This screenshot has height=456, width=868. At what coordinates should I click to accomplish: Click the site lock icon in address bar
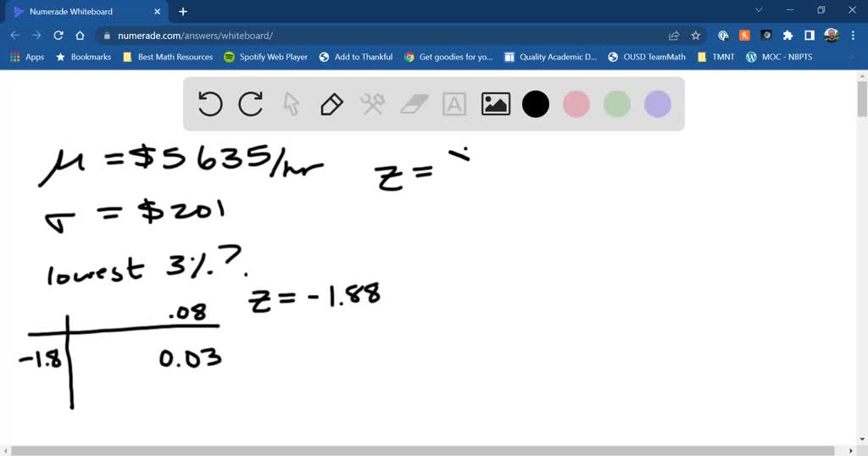(107, 36)
